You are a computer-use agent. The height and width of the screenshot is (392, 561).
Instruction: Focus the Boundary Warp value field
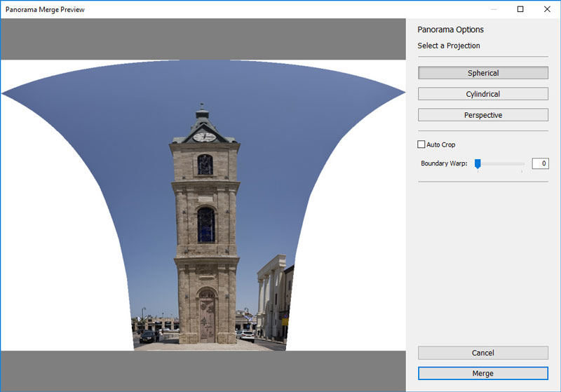[x=540, y=163]
